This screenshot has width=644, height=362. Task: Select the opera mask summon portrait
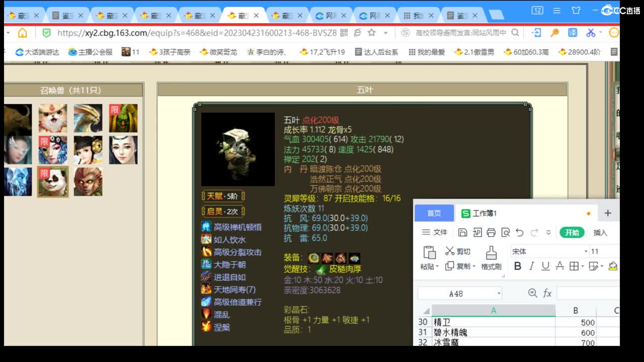coord(53,150)
